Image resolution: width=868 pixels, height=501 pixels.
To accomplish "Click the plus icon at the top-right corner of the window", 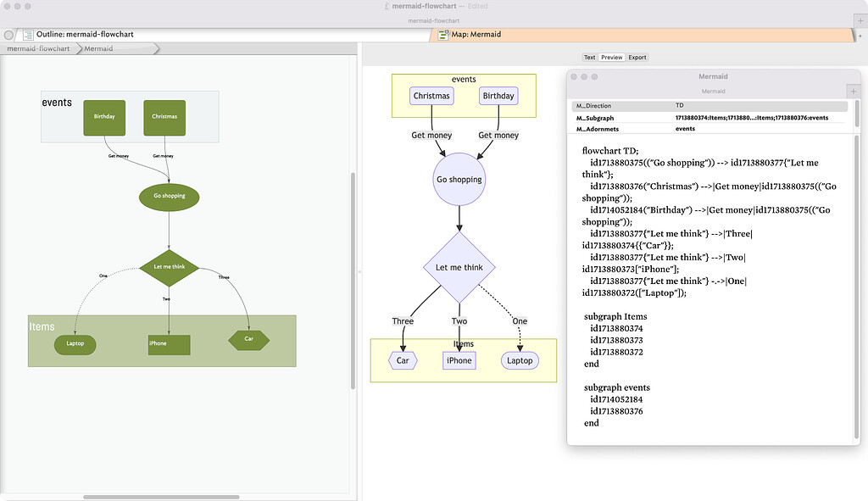I will point(860,19).
